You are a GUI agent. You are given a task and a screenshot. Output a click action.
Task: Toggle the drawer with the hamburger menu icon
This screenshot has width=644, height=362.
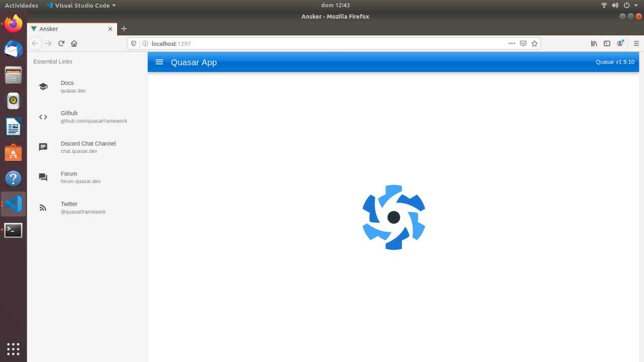pos(159,62)
